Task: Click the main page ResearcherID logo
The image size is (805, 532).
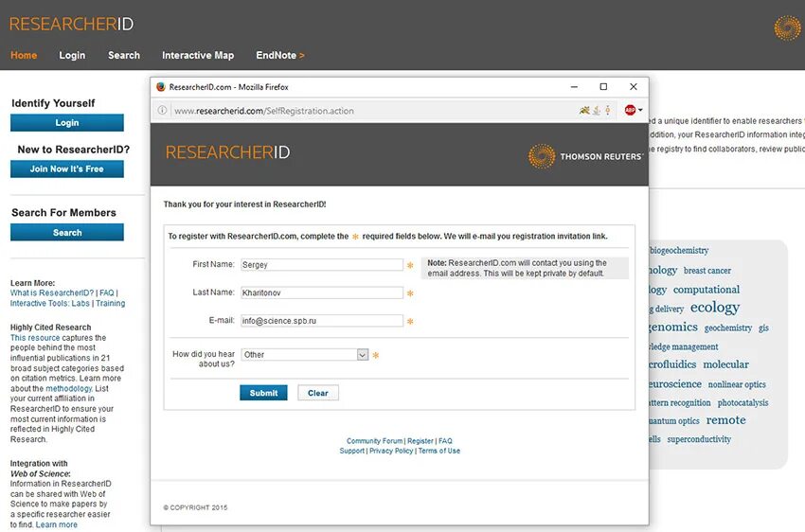Action: 71,24
